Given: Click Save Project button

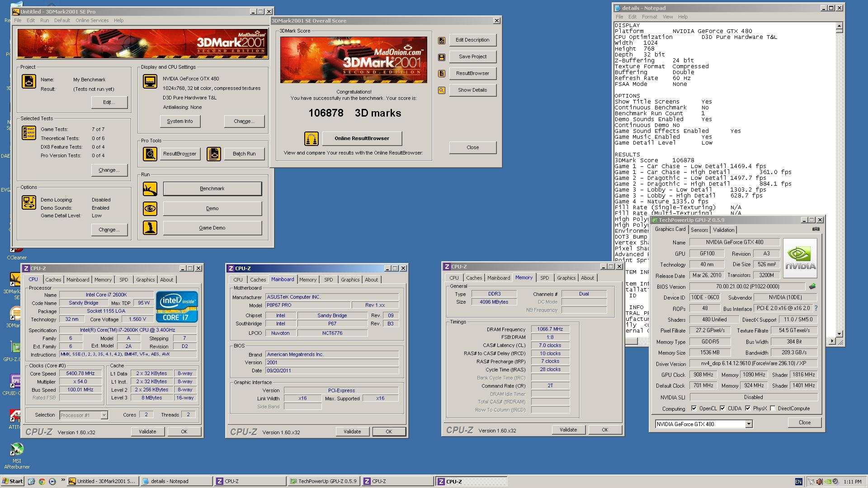Looking at the screenshot, I should [472, 56].
